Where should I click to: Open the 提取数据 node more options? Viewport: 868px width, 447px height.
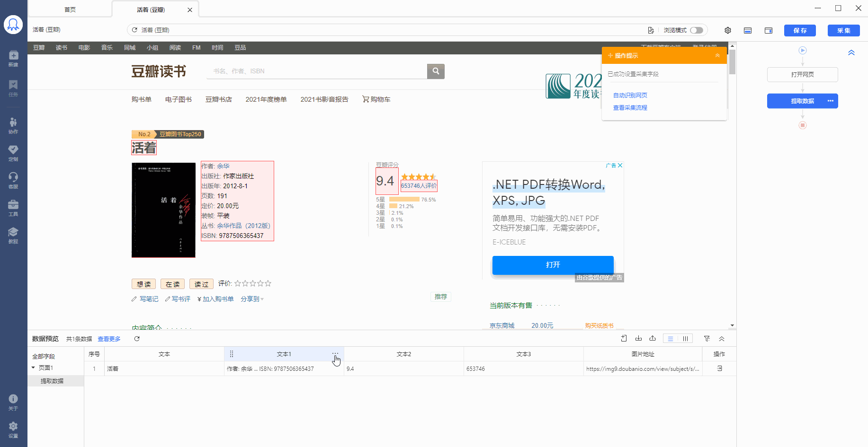[x=830, y=101]
